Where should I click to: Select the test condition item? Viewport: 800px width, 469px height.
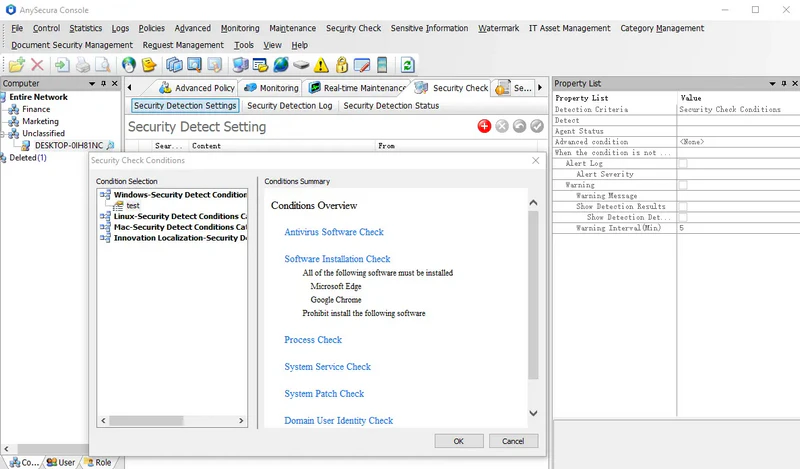click(x=133, y=205)
